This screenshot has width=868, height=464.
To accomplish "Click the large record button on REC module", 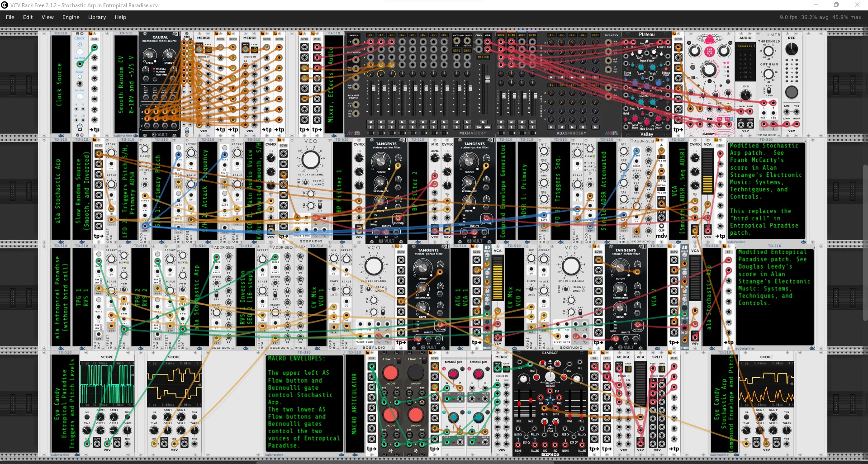I will (x=791, y=92).
